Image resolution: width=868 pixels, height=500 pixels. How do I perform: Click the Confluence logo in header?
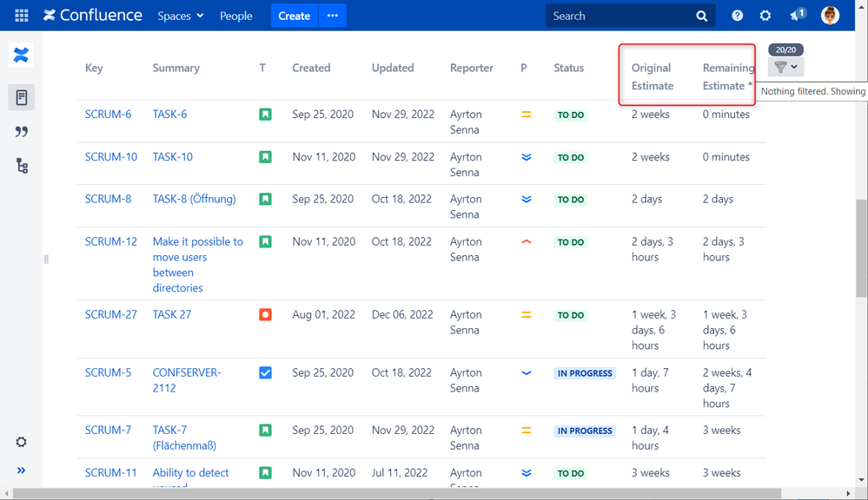(x=92, y=16)
